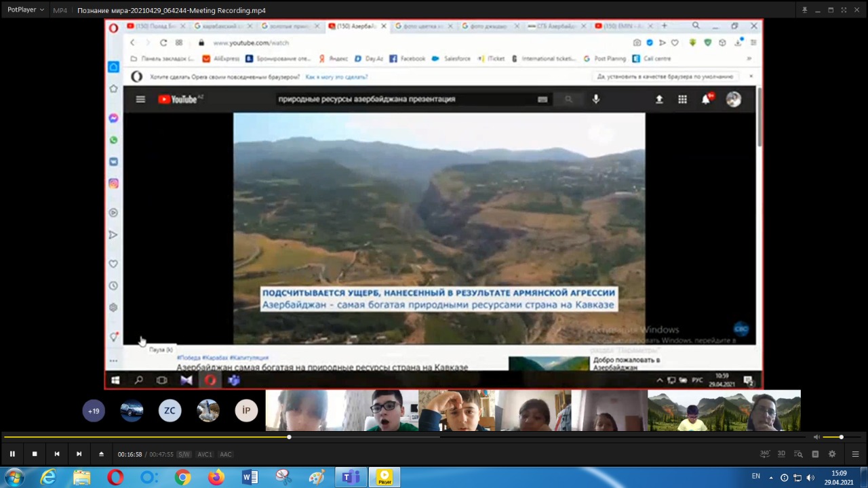Screen dimensions: 868x488
Task: Open the Snipping Tool from the taskbar
Action: 283,478
